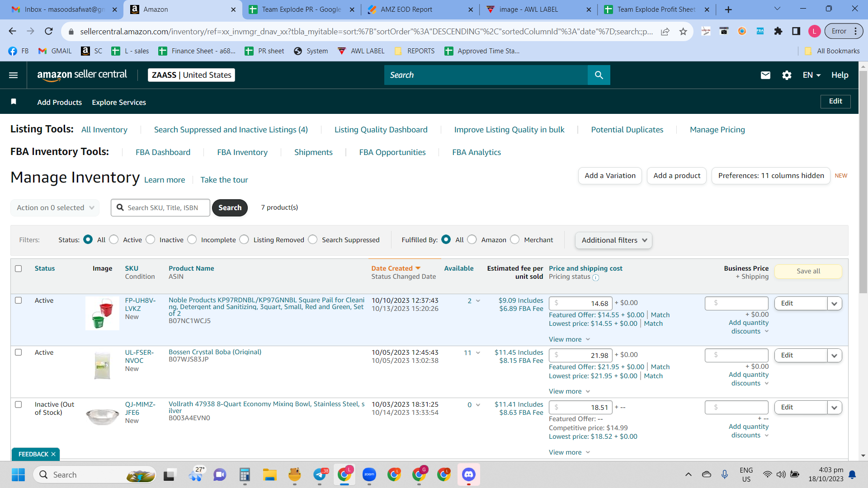This screenshot has width=868, height=488.
Task: Click the Add a product button
Action: 677,176
